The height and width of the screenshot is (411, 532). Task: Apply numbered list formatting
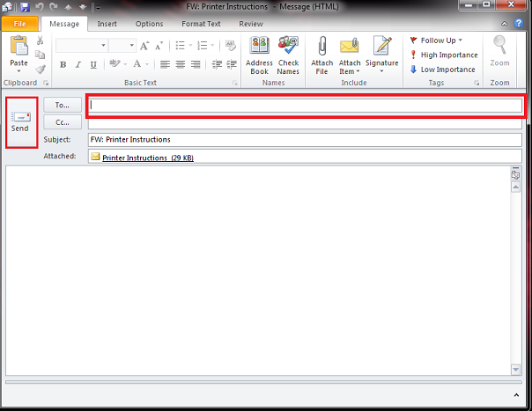coord(203,46)
